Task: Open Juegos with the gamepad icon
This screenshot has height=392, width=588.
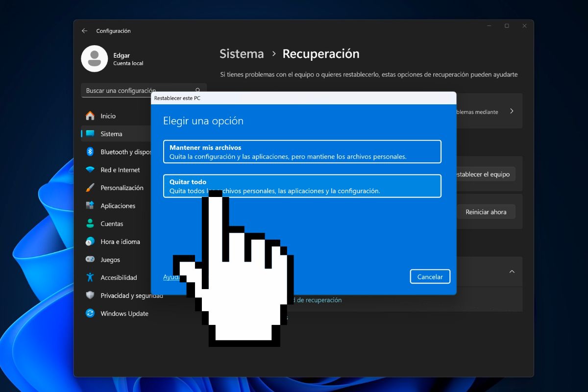Action: coord(90,259)
